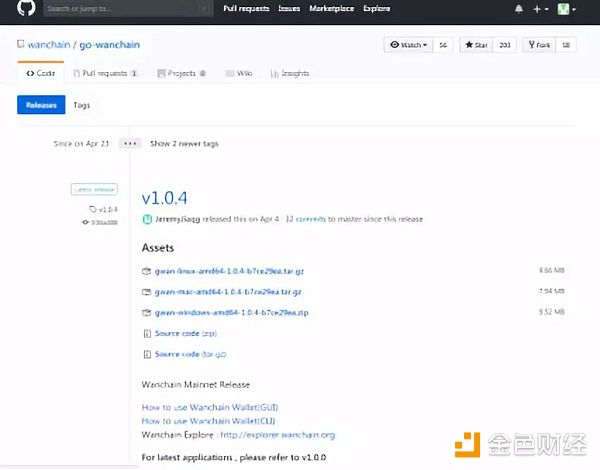Open How to use Wanchain Wallet(CLI)
This screenshot has width=600, height=470.
pyautogui.click(x=208, y=421)
